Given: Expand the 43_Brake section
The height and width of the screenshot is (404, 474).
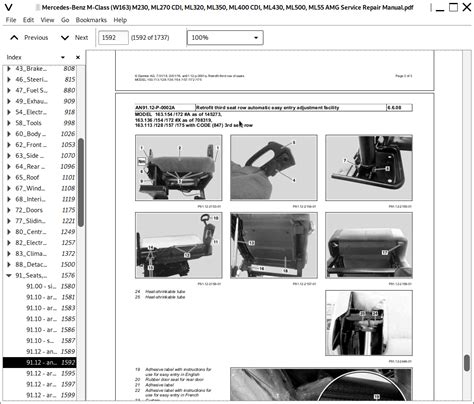Looking at the screenshot, I should coord(9,69).
